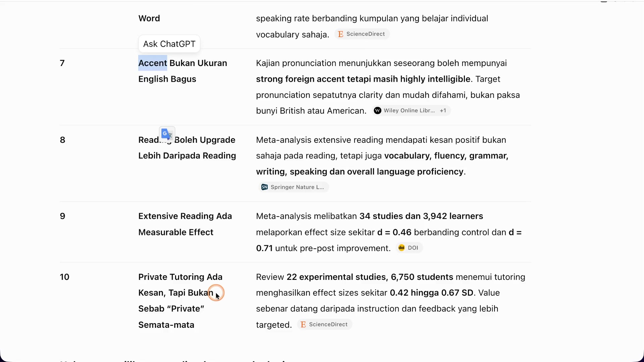Click row number 7 in table
This screenshot has width=644, height=362.
(62, 63)
